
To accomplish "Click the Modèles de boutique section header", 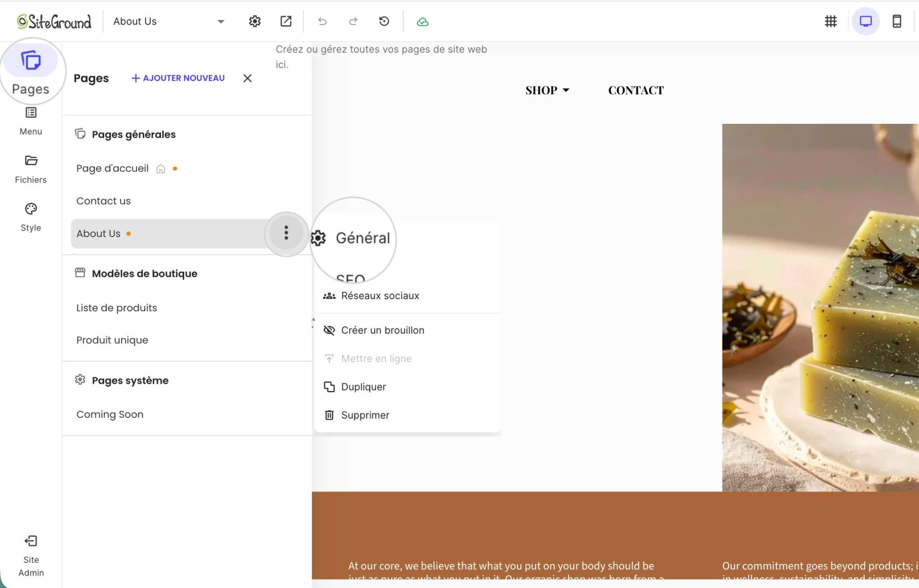I will (x=144, y=273).
